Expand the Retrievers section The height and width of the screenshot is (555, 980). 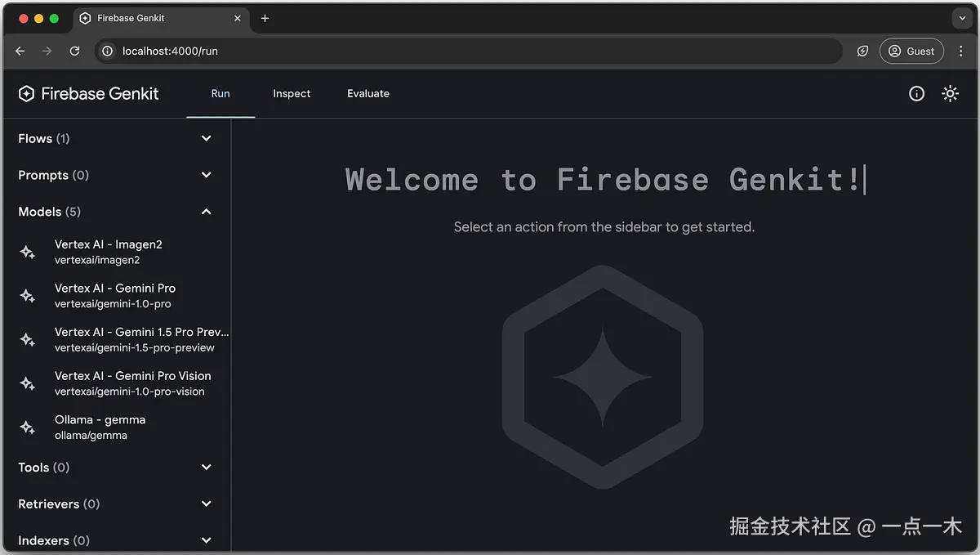[206, 504]
